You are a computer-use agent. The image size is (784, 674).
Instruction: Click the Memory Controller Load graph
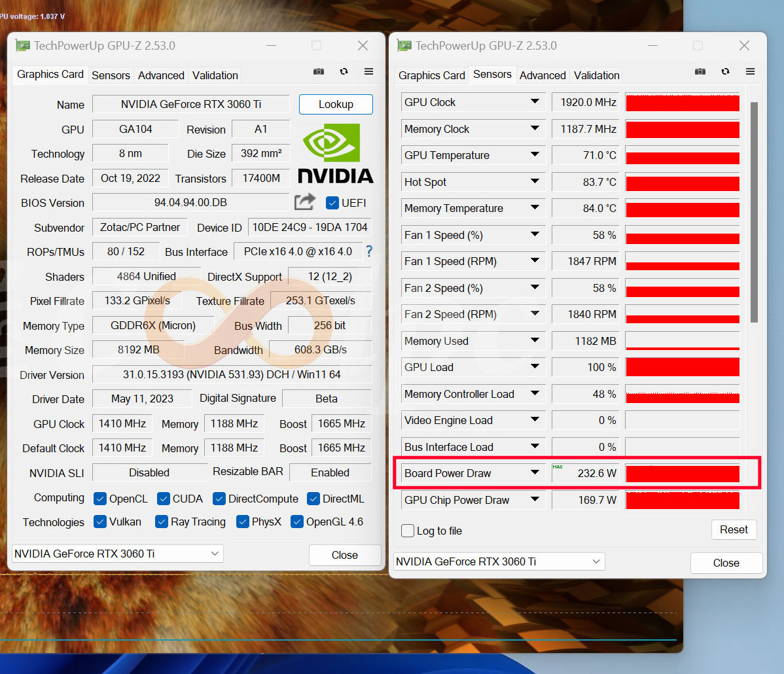[682, 393]
